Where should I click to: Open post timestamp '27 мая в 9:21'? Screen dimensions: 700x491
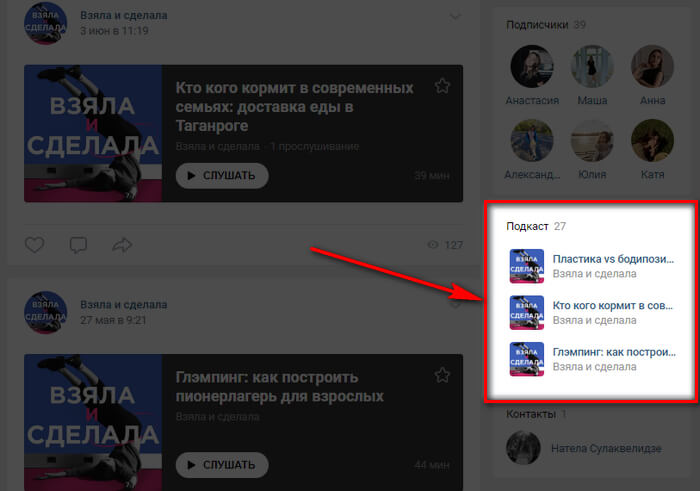[x=113, y=320]
